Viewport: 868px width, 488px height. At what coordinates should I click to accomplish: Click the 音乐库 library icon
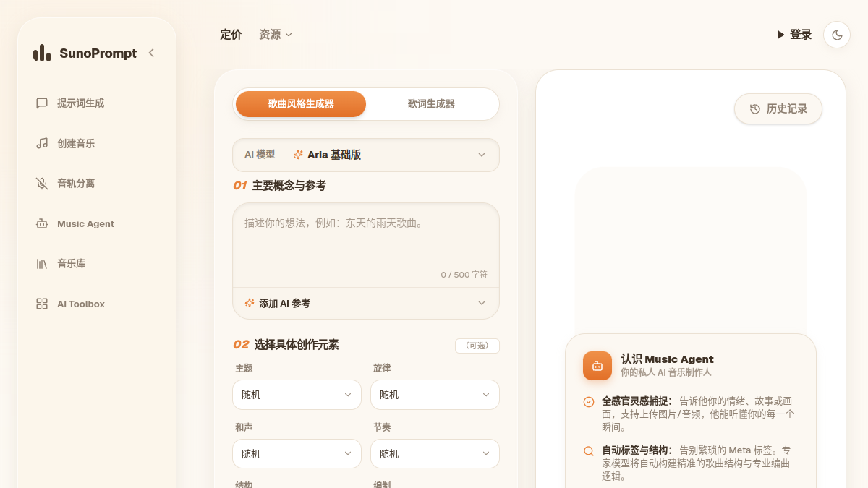coord(42,264)
